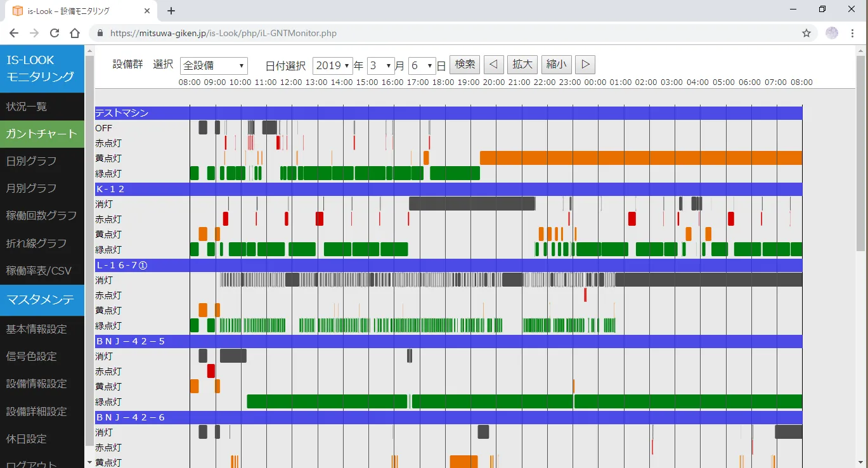Click the OFF row label under テストマシン
Screen dimensions: 868x468
104,127
